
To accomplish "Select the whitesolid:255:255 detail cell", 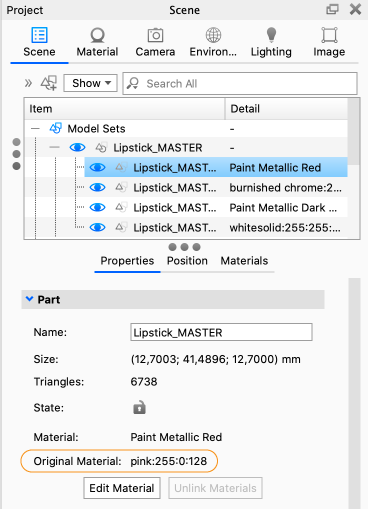I will 285,227.
